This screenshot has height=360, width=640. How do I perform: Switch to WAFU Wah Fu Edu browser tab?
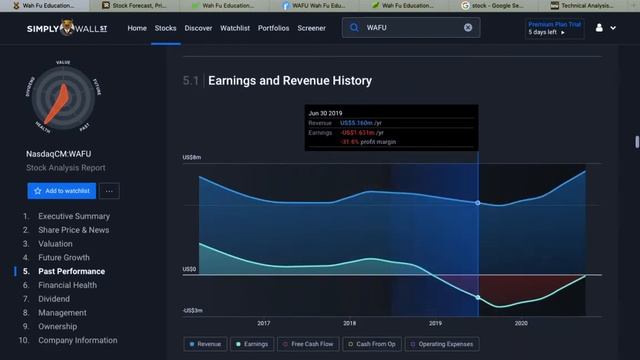click(314, 5)
